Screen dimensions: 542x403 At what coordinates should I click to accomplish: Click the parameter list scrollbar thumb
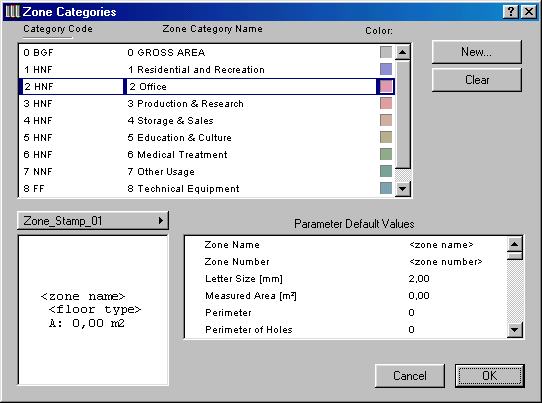point(514,256)
